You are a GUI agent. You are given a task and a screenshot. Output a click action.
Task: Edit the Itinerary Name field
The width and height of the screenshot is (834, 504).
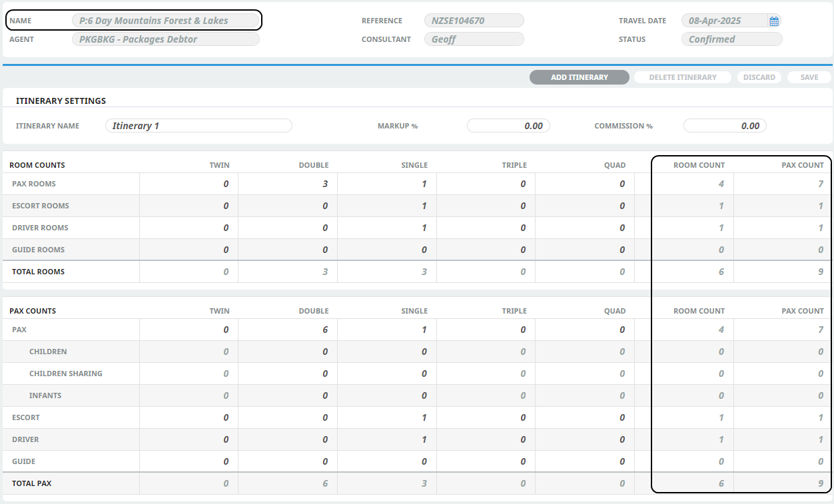click(x=199, y=126)
